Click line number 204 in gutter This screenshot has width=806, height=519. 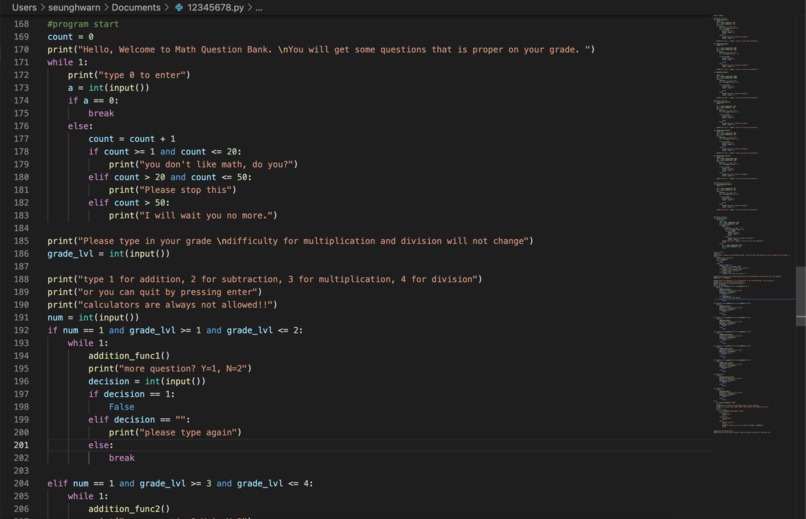(22, 484)
